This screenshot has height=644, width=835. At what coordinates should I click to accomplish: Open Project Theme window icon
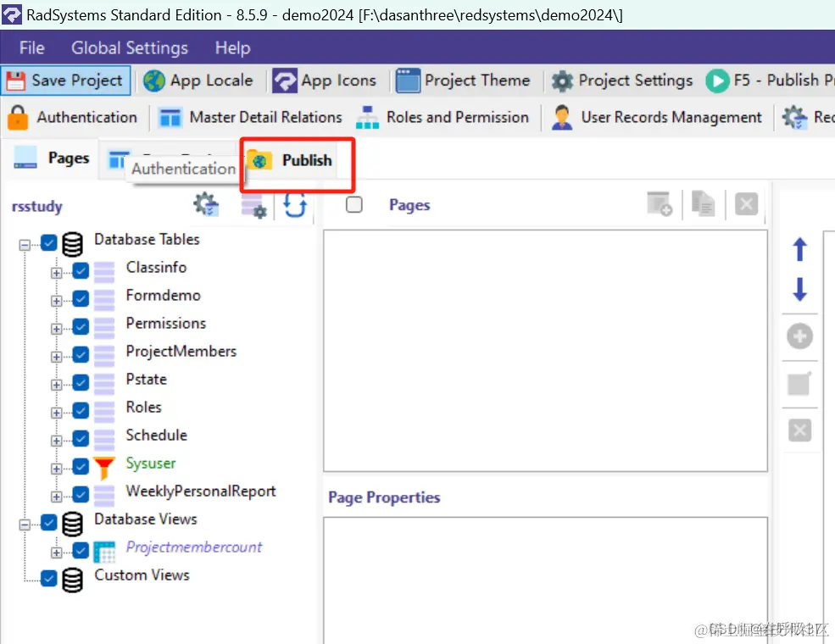coord(408,80)
